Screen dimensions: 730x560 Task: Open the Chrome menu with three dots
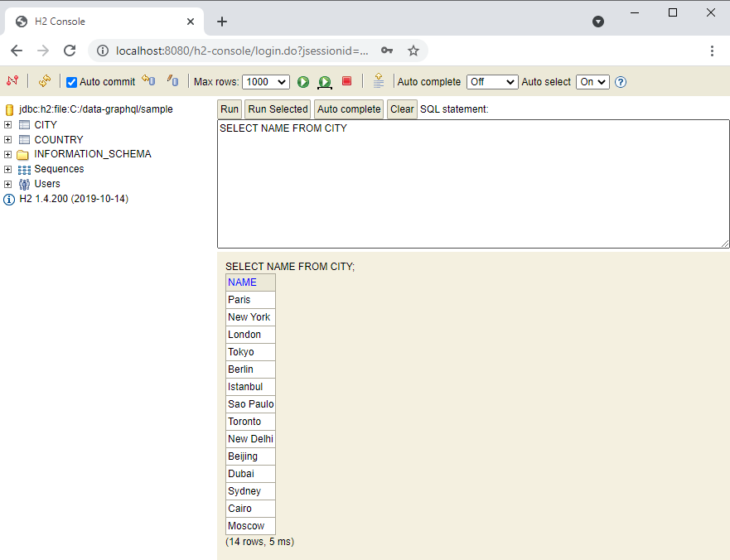tap(713, 51)
